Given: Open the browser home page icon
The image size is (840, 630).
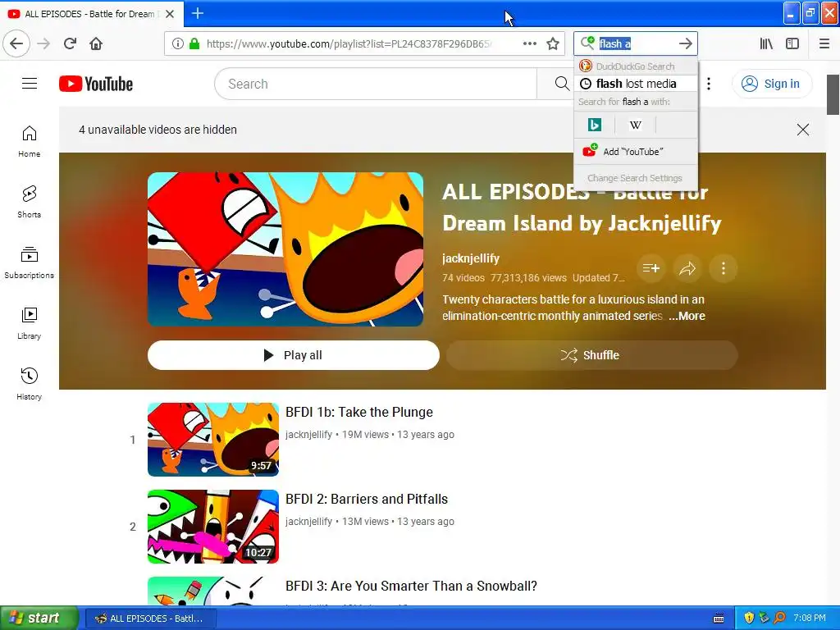Looking at the screenshot, I should pos(96,43).
